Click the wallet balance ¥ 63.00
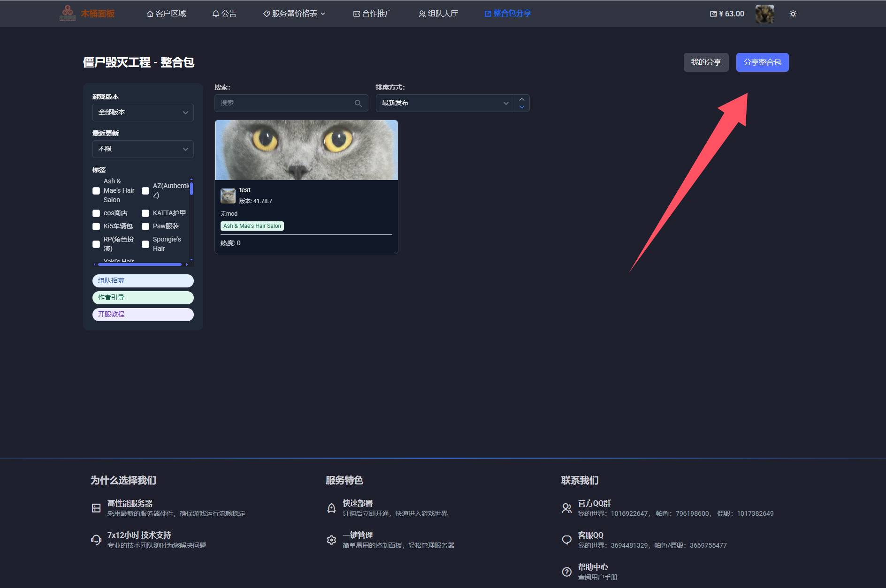 pos(727,14)
